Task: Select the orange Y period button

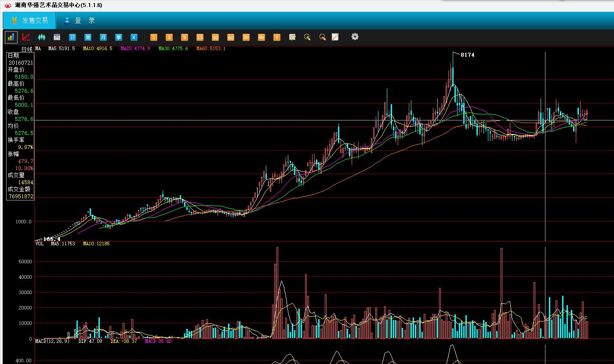Action: (x=277, y=37)
